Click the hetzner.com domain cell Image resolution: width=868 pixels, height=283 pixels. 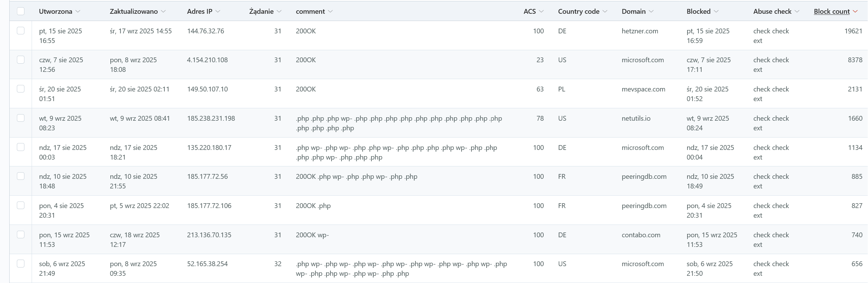pos(640,31)
